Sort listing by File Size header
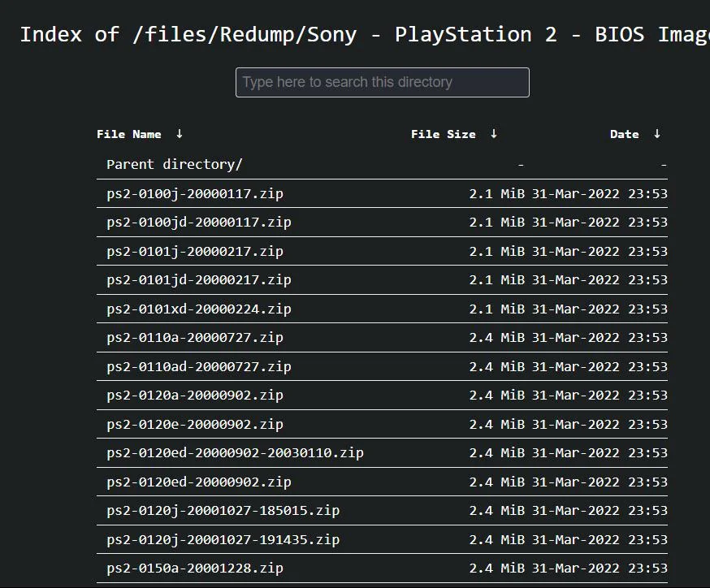 (443, 134)
